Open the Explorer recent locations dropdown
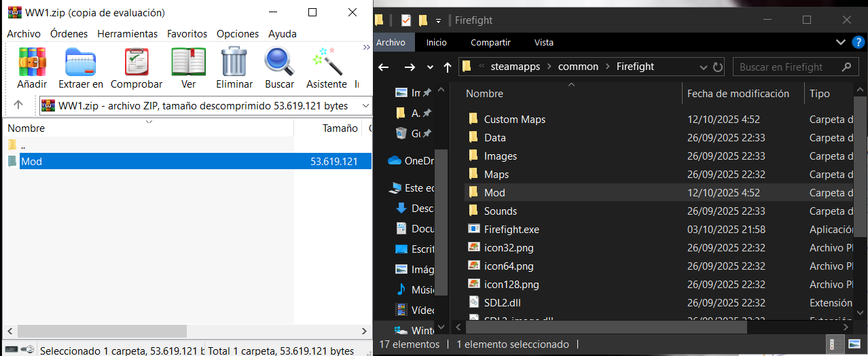 click(430, 67)
